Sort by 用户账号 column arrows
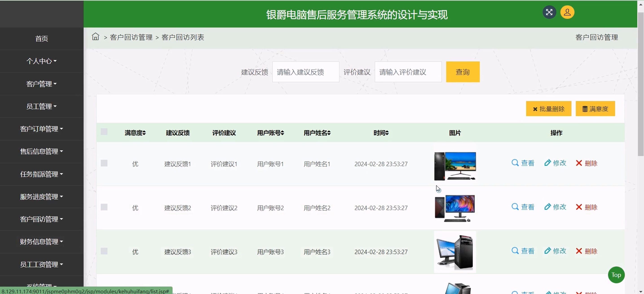Viewport: 644px width, 294px height. (282, 133)
